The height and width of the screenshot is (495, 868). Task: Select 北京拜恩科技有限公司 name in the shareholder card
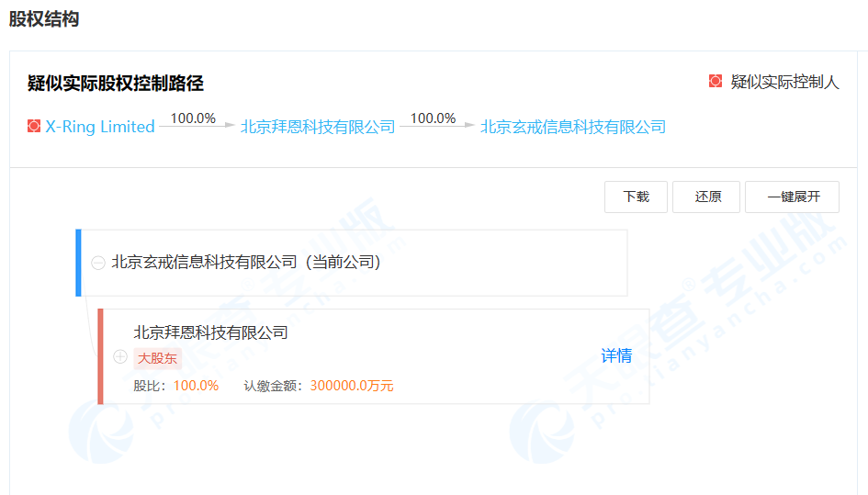(x=211, y=332)
